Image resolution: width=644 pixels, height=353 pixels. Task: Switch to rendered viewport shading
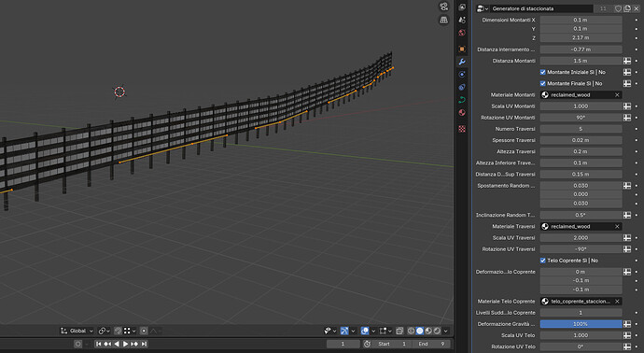(x=437, y=331)
